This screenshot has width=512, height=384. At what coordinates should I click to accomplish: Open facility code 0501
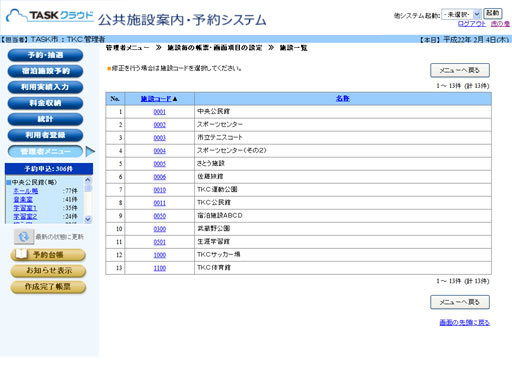point(160,242)
